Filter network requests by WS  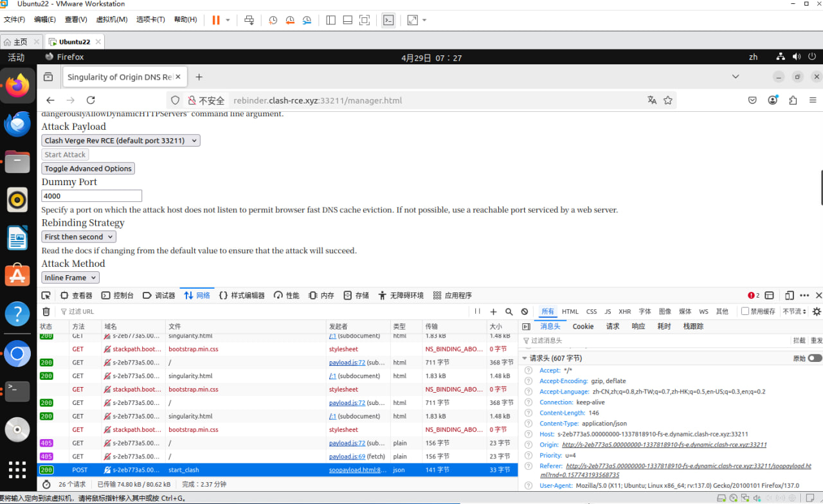[703, 312]
